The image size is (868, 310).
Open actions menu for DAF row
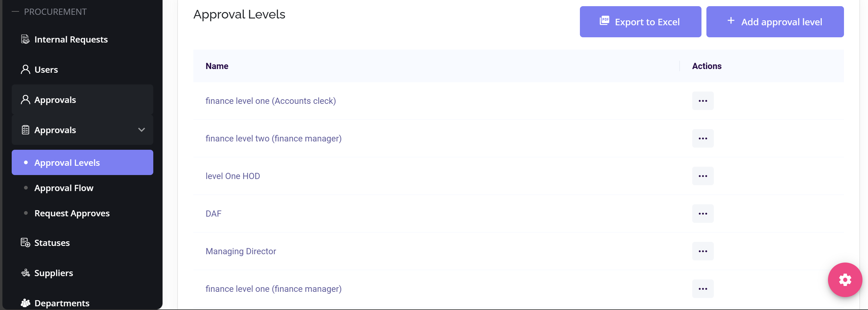pyautogui.click(x=702, y=214)
